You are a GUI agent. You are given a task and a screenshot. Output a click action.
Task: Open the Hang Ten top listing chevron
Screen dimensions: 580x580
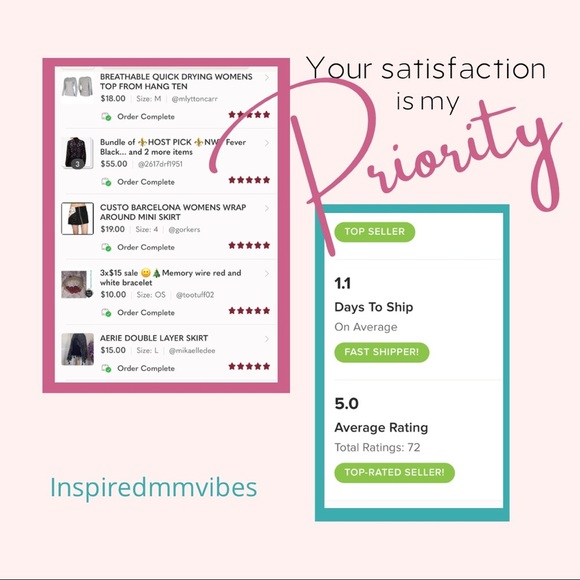pyautogui.click(x=267, y=78)
